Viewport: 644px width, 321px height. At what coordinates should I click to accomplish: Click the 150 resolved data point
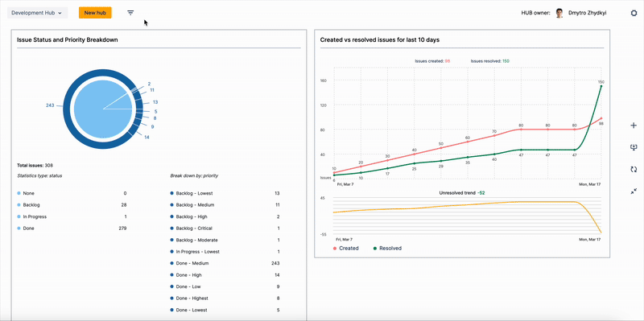pos(601,86)
